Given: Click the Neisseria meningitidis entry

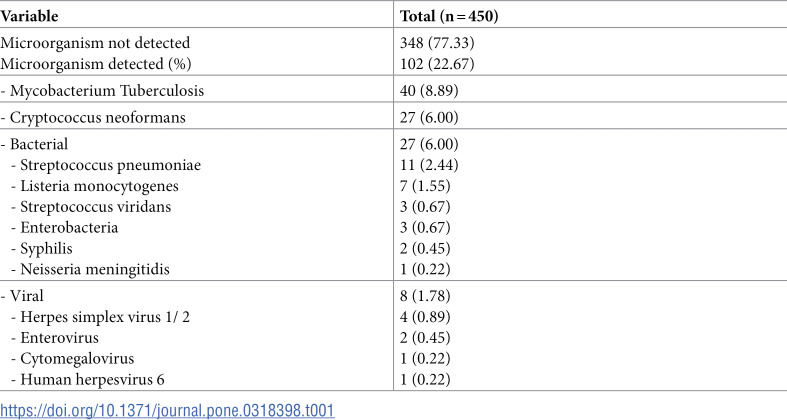Looking at the screenshot, I should click(84, 268).
